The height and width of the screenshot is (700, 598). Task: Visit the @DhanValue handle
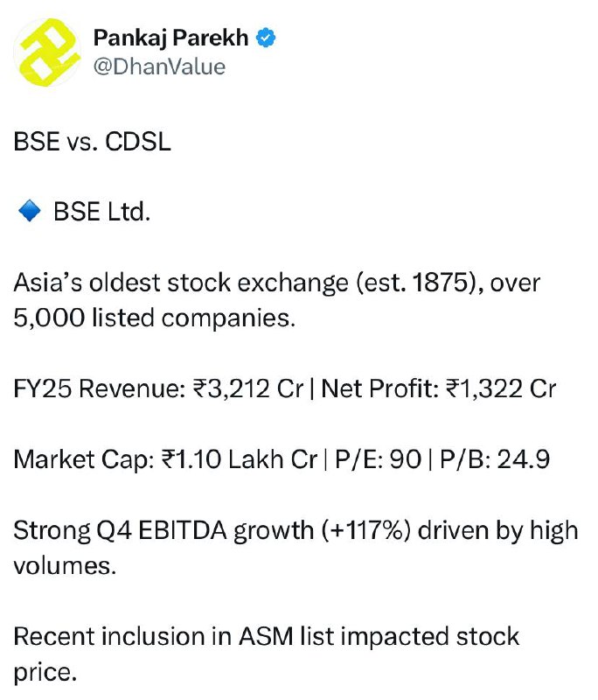click(160, 67)
